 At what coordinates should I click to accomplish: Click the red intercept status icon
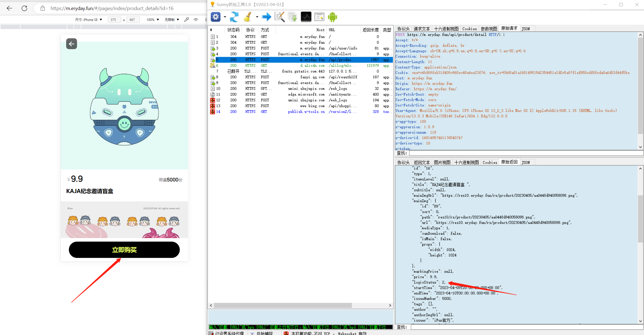(286, 333)
